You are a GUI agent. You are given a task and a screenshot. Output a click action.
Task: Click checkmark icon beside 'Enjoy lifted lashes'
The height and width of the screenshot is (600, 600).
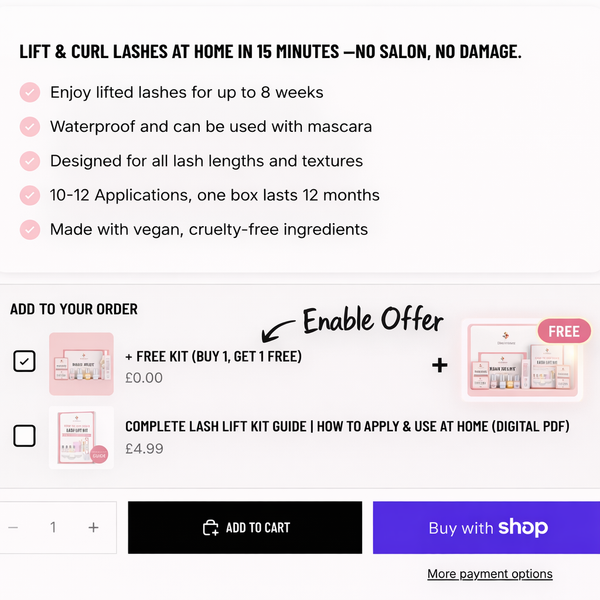30,93
